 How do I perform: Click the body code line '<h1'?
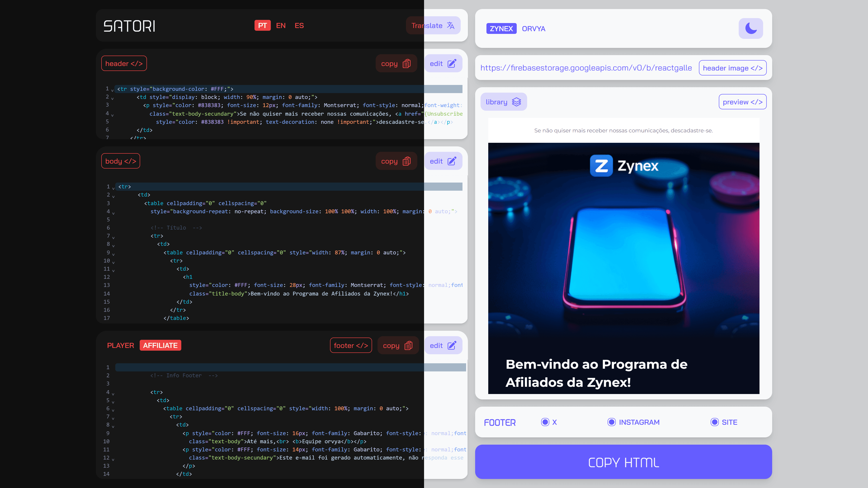(x=188, y=277)
